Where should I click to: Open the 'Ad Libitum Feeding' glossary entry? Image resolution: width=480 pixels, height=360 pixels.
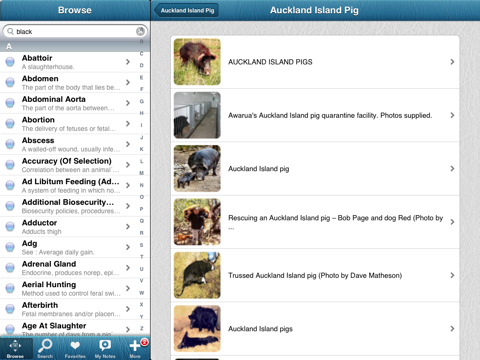(x=68, y=185)
